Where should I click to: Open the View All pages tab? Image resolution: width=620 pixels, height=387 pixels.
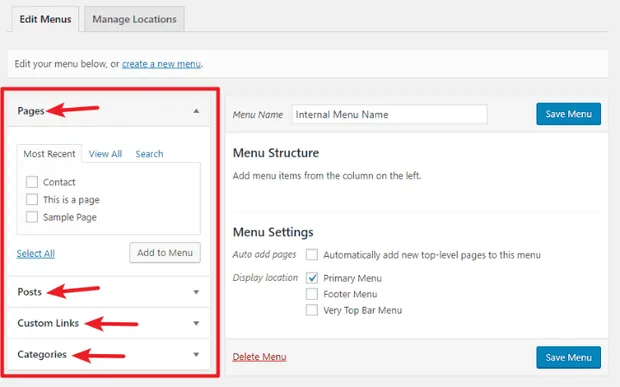point(105,154)
